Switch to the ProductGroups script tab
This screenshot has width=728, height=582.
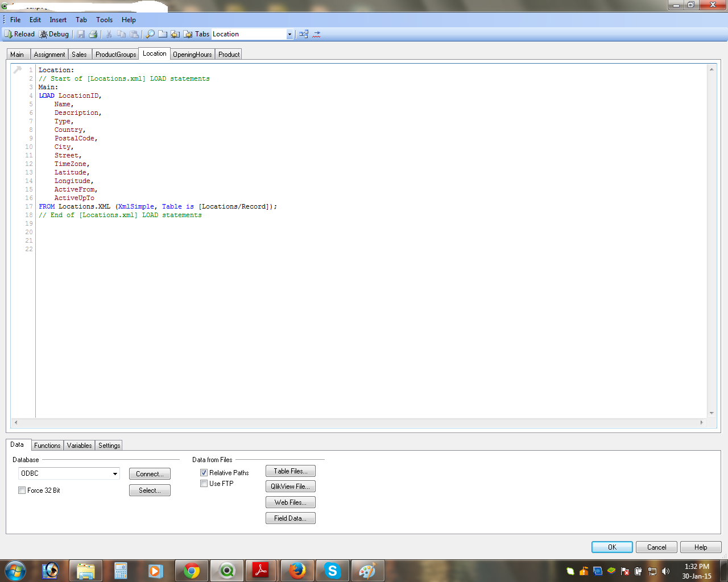pos(115,55)
